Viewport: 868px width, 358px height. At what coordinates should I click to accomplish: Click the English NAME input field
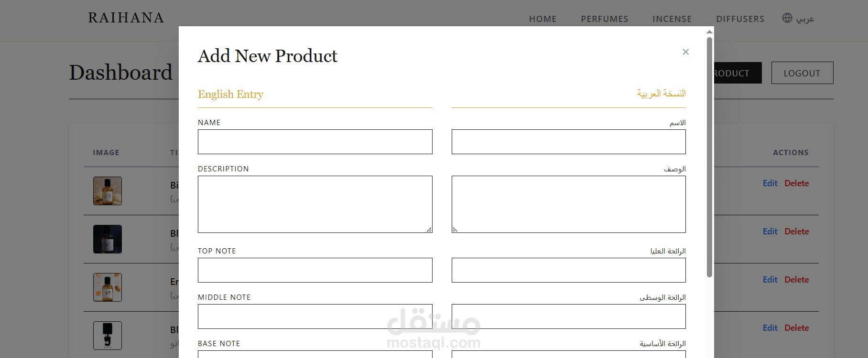(x=315, y=142)
